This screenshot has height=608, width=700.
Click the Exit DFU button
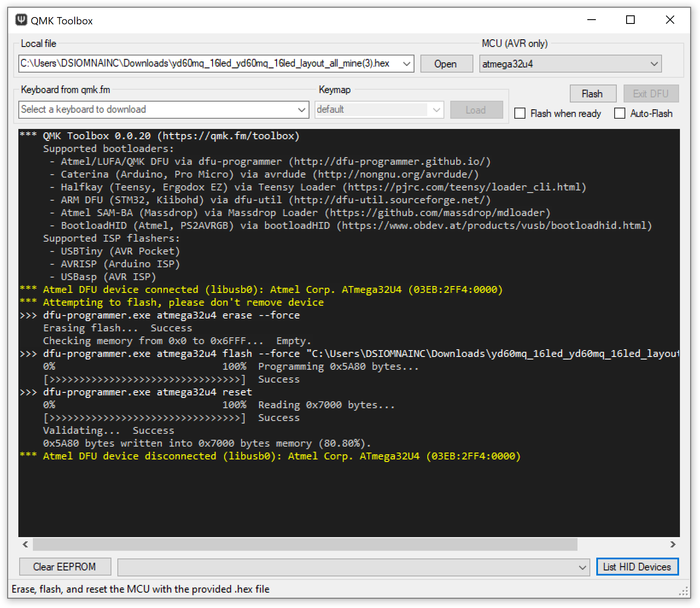(650, 94)
